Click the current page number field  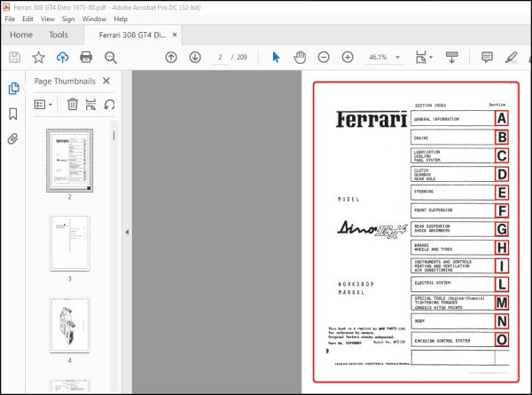click(220, 57)
